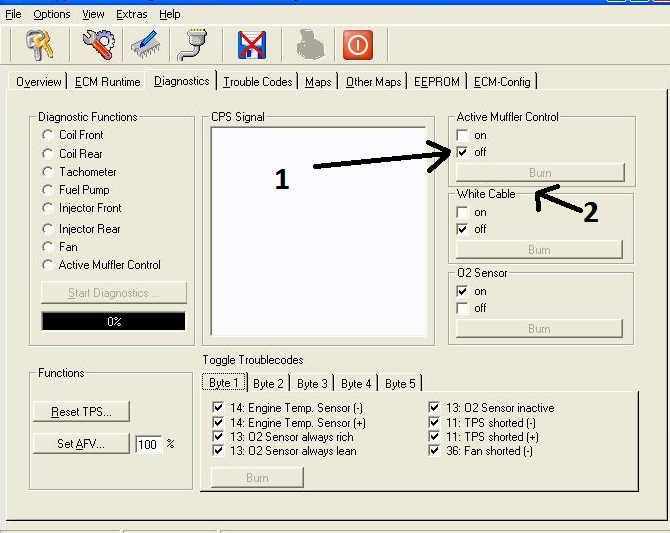The height and width of the screenshot is (533, 670).
Task: Select the Fan diagnostic option
Action: (x=47, y=247)
